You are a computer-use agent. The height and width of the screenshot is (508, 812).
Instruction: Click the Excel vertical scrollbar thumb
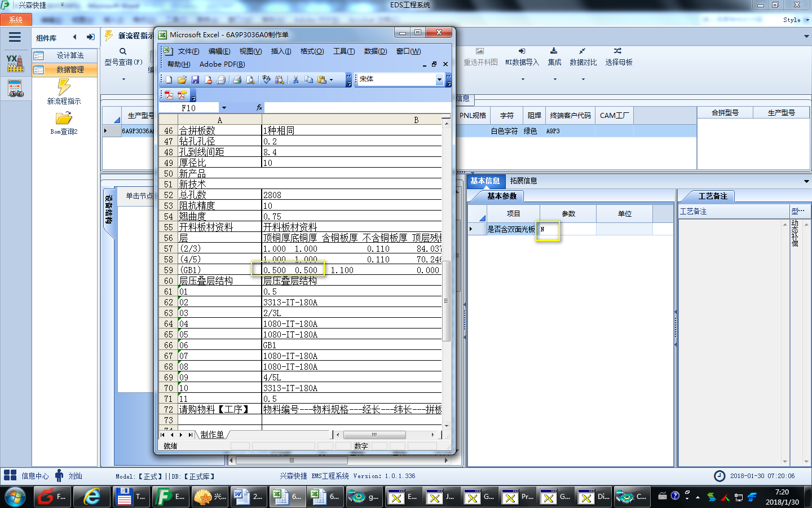(446, 301)
